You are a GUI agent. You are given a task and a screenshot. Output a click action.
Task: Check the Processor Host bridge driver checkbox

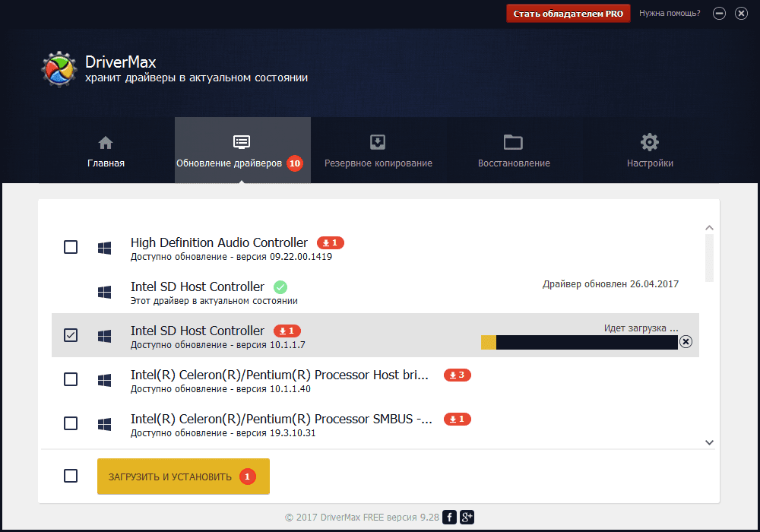point(71,379)
